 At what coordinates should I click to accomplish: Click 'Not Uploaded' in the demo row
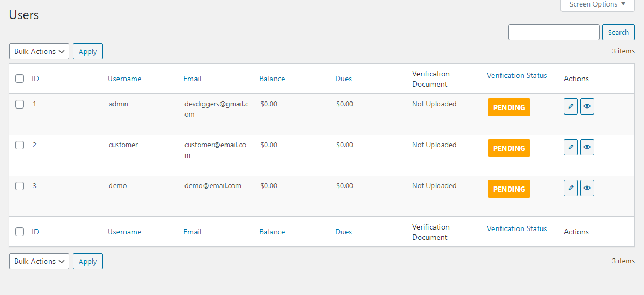click(x=434, y=186)
